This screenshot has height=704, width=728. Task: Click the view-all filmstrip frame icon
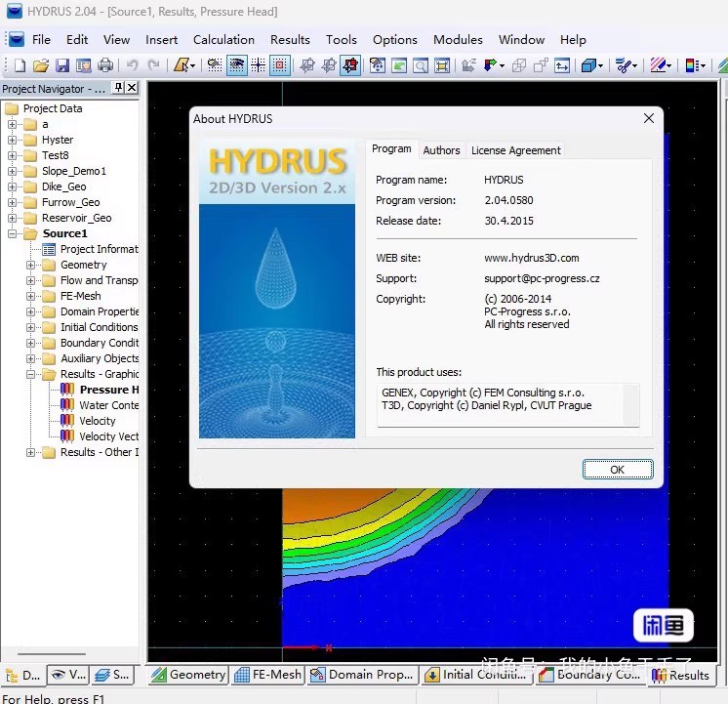[442, 65]
